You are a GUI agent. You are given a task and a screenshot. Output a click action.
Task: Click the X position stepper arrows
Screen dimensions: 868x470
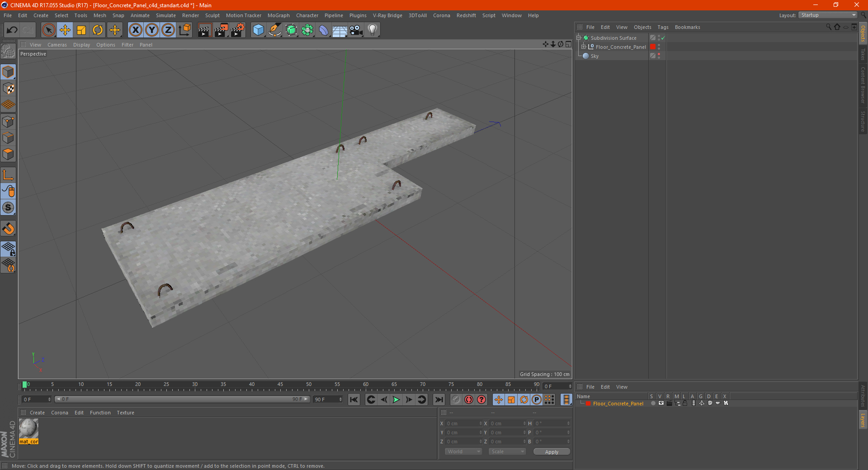[481, 423]
